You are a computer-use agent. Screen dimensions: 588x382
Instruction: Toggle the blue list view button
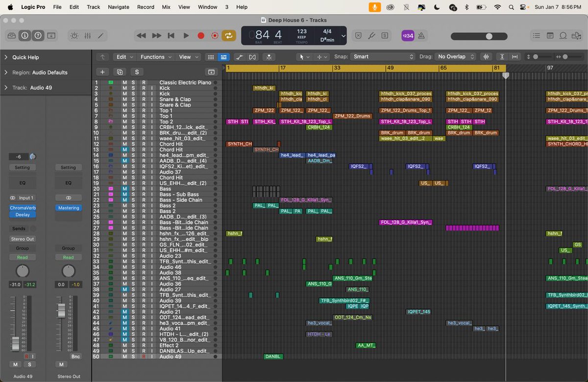[x=223, y=57]
